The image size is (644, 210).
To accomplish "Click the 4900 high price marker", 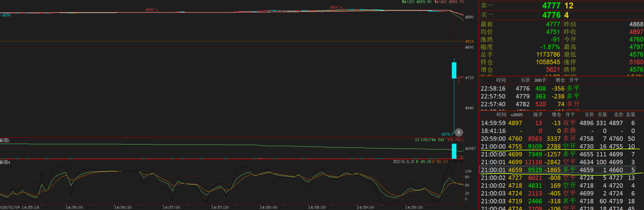I will pos(334,7).
